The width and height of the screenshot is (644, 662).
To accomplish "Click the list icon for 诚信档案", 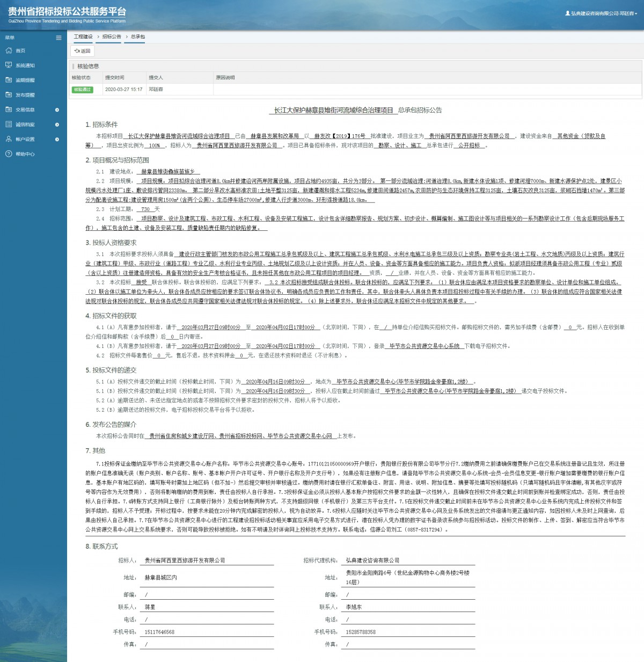I will (x=9, y=124).
